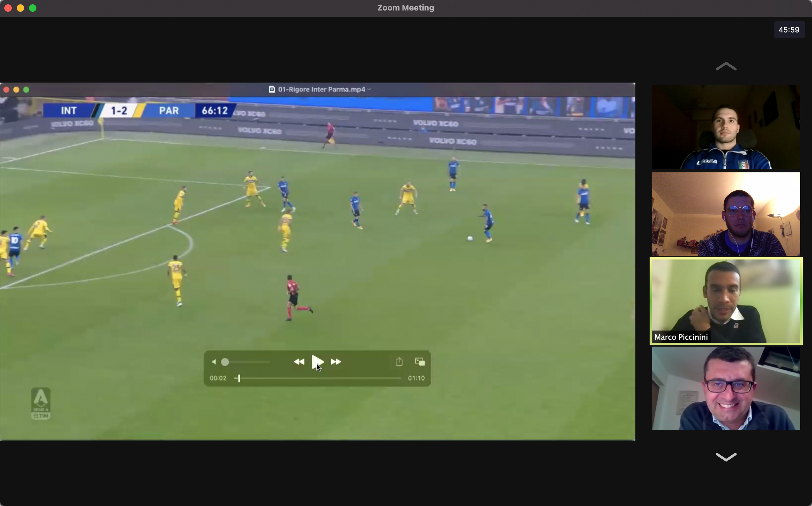Click the 45:59 meeting timer
Viewport: 812px width, 506px height.
coord(789,30)
